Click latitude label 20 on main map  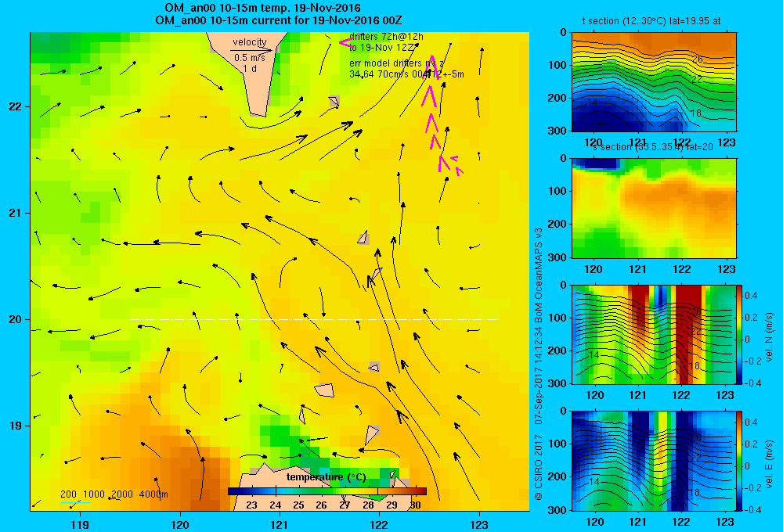click(16, 319)
